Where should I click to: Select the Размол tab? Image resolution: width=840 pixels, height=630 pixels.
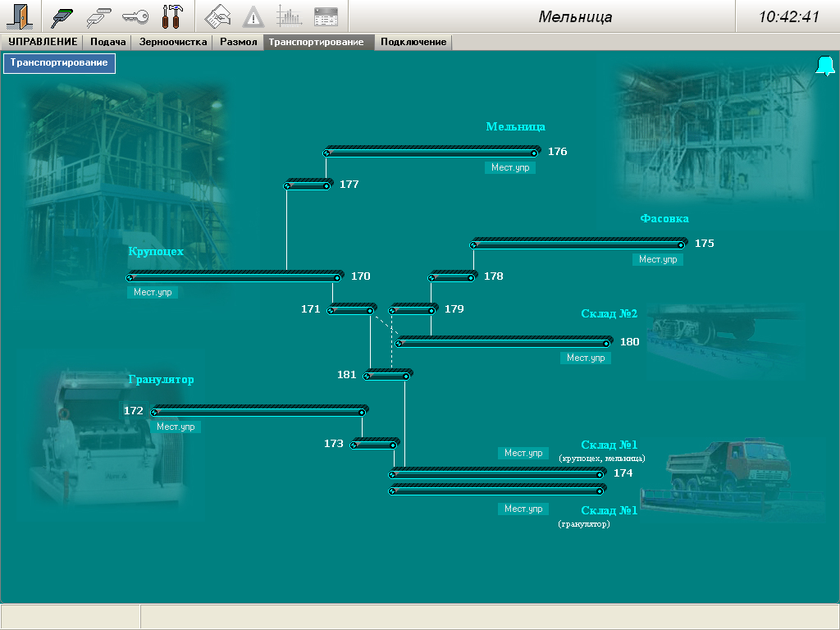(238, 42)
